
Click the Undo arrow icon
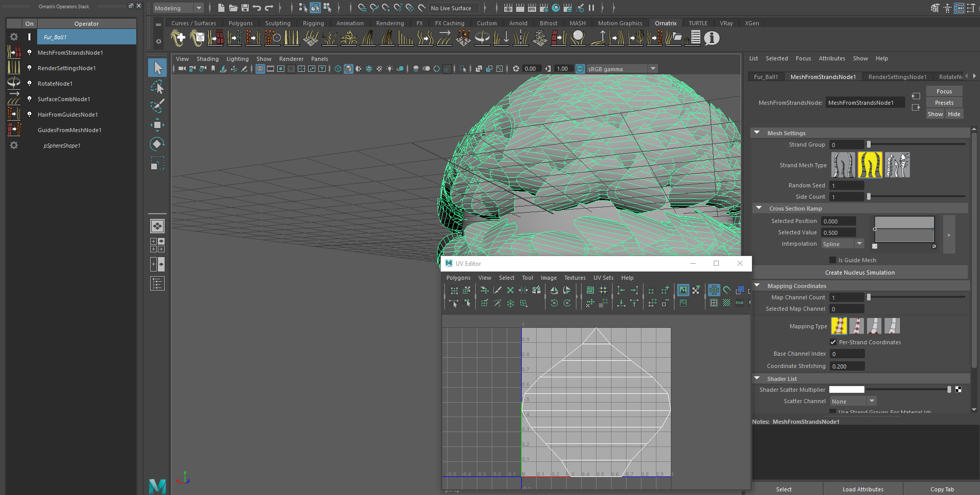(x=257, y=8)
